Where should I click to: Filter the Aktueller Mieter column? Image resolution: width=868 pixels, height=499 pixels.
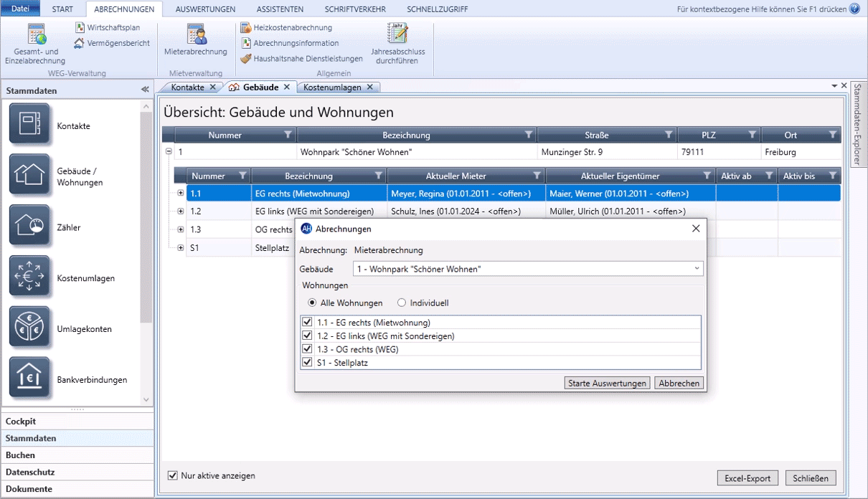pyautogui.click(x=537, y=176)
